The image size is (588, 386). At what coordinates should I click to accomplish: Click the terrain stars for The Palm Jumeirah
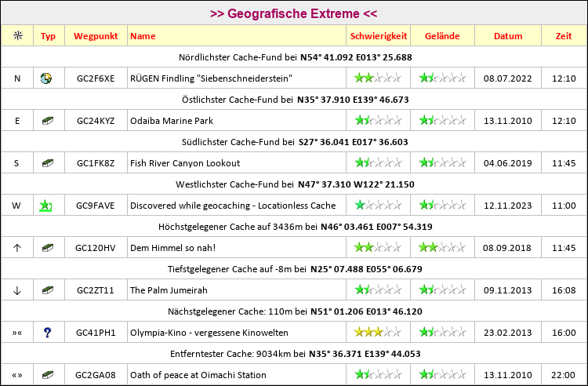point(443,290)
